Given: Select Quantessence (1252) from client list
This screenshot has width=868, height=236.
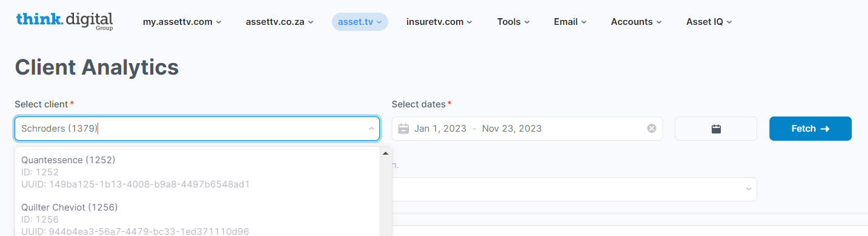Looking at the screenshot, I should pyautogui.click(x=197, y=172).
